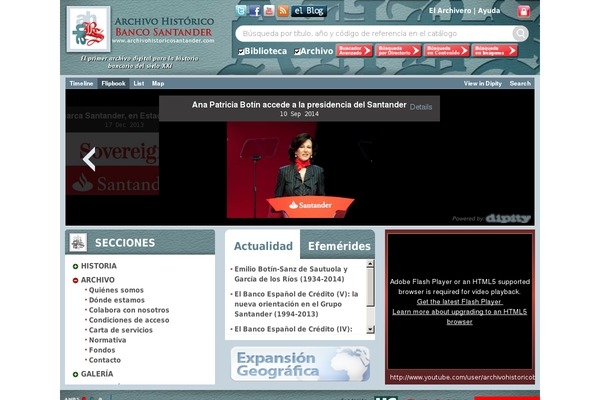Click the magnifier search button

520,34
